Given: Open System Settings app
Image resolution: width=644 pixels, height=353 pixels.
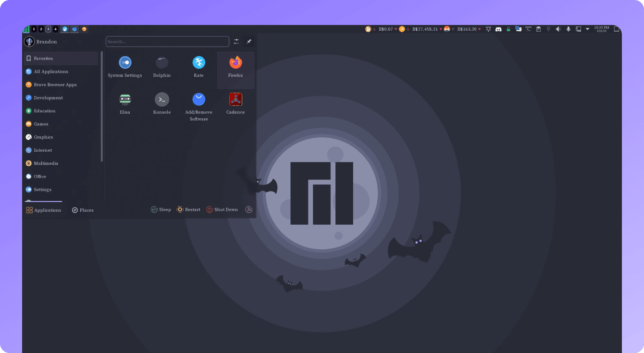Looking at the screenshot, I should point(125,67).
